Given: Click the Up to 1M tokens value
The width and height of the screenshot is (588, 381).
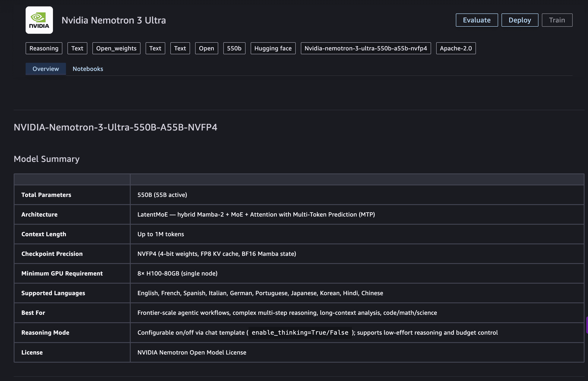Looking at the screenshot, I should tap(161, 234).
